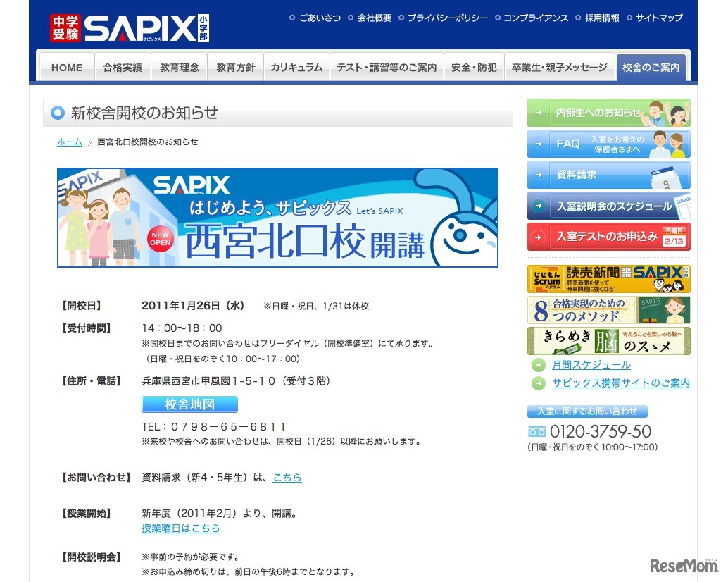Open the テスト・講習等のご案内 tab

coord(387,68)
